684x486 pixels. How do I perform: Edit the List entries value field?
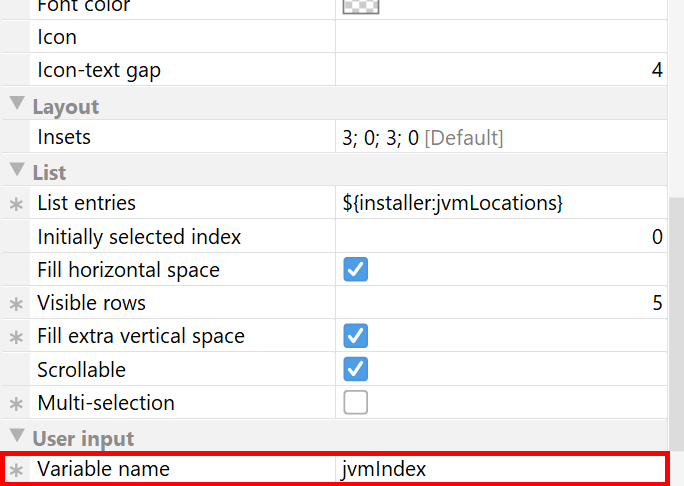point(501,203)
